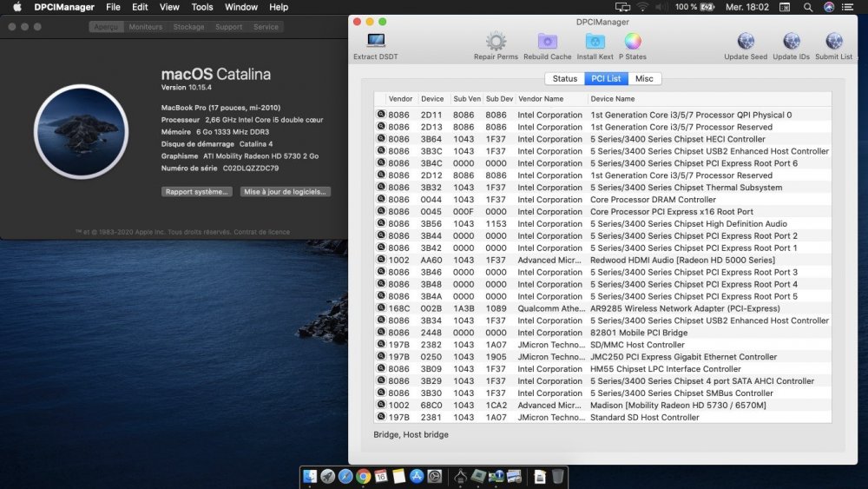
Task: Click the battery status icon
Action: pos(707,7)
